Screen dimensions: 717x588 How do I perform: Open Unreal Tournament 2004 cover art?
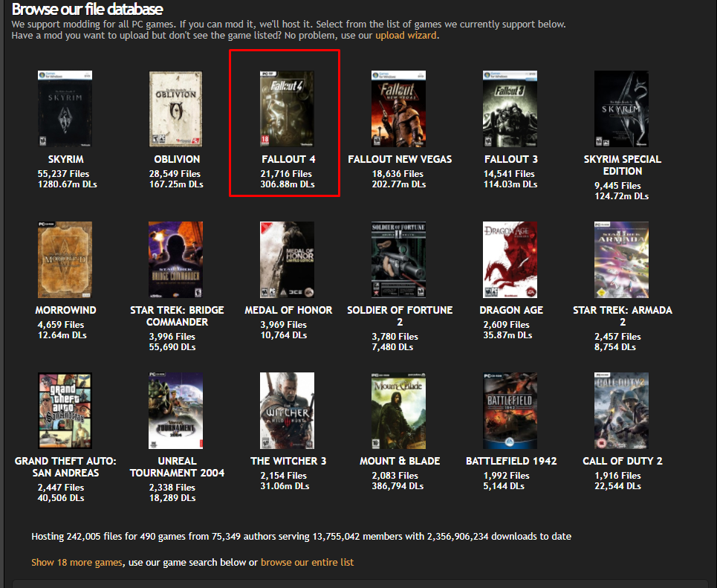click(x=175, y=410)
